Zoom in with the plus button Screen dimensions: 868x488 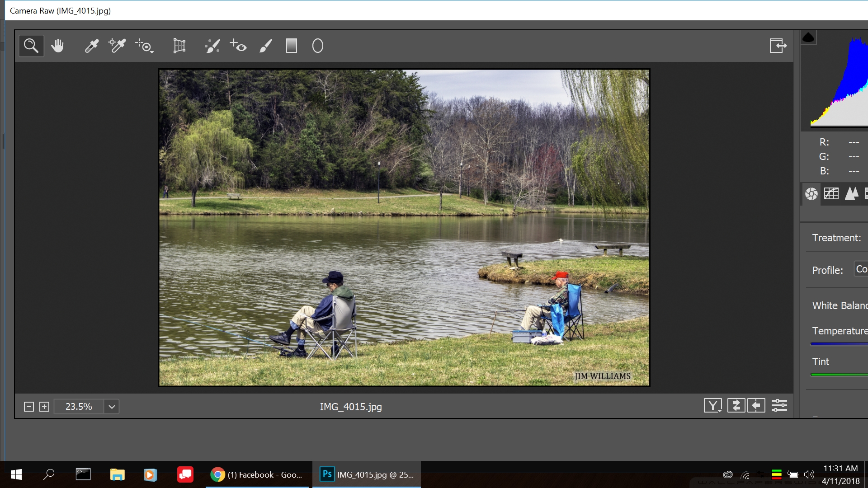point(44,407)
